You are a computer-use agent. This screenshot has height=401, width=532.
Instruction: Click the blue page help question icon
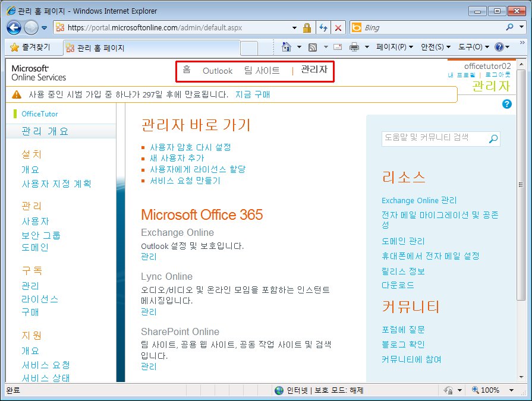pyautogui.click(x=507, y=104)
